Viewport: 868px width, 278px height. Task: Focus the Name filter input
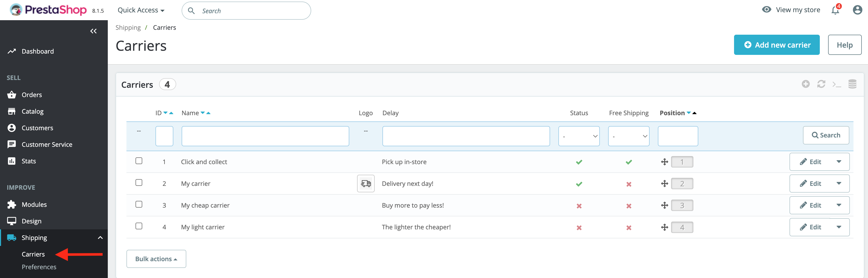(x=265, y=136)
